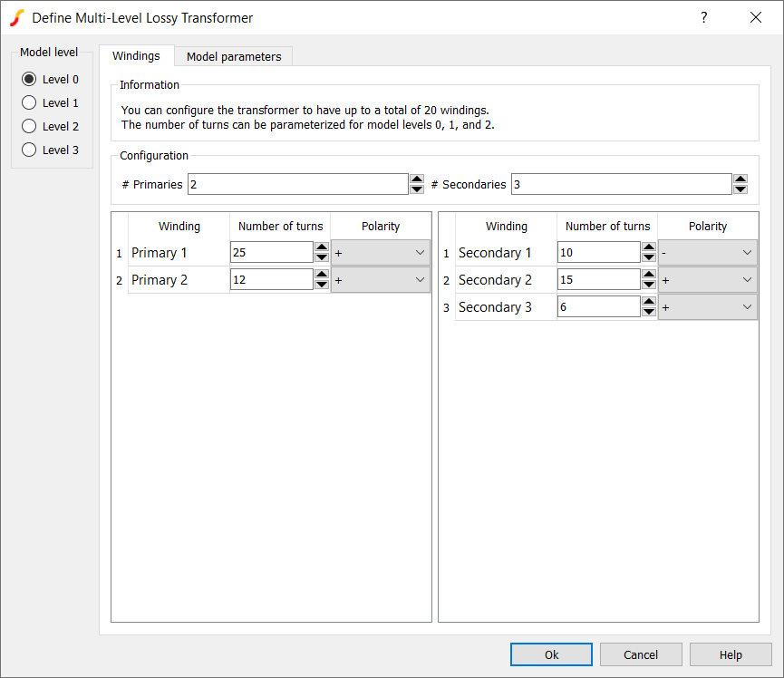Viewport: 784px width, 678px height.
Task: Expand Secondary 3 polarity dropdown
Action: pos(708,307)
